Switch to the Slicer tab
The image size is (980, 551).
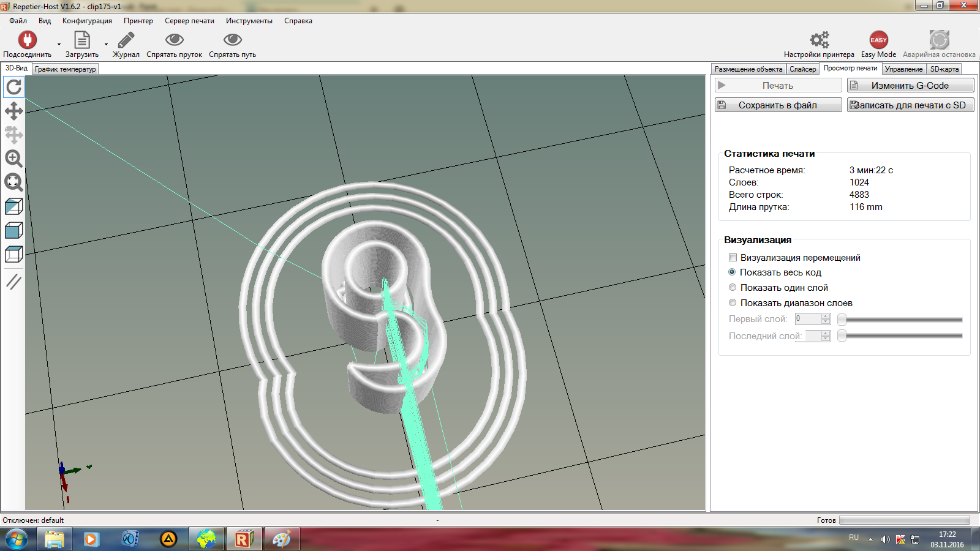(x=802, y=69)
